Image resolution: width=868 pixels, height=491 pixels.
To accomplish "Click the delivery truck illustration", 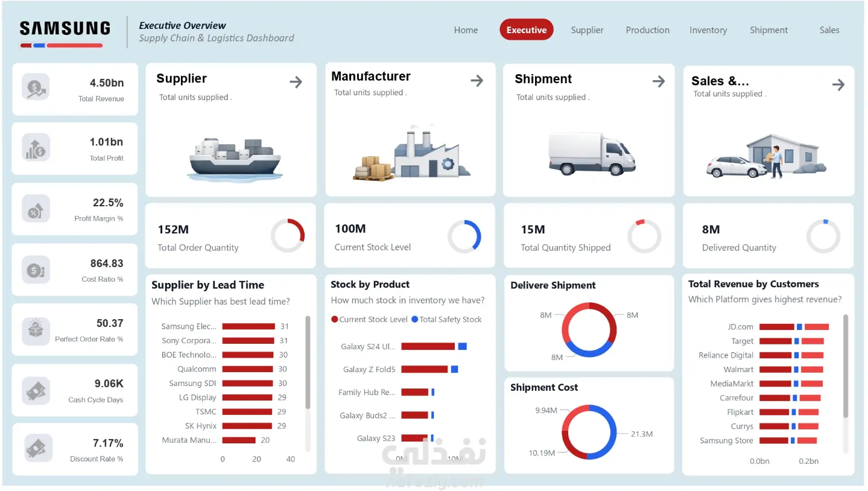I will pos(592,154).
